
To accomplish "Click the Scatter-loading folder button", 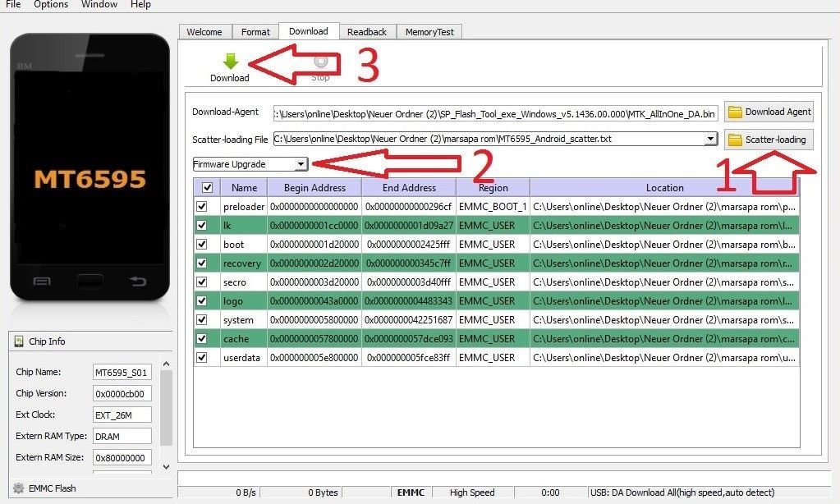I will [x=769, y=140].
